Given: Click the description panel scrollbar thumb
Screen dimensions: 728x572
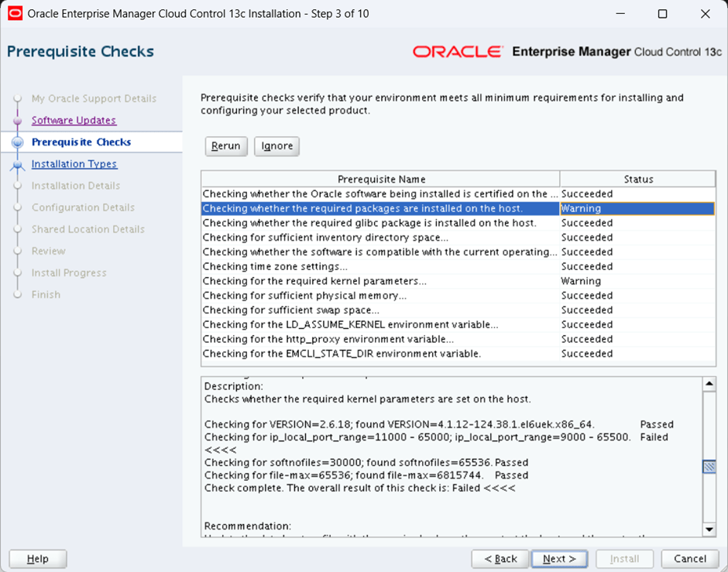Looking at the screenshot, I should (709, 466).
